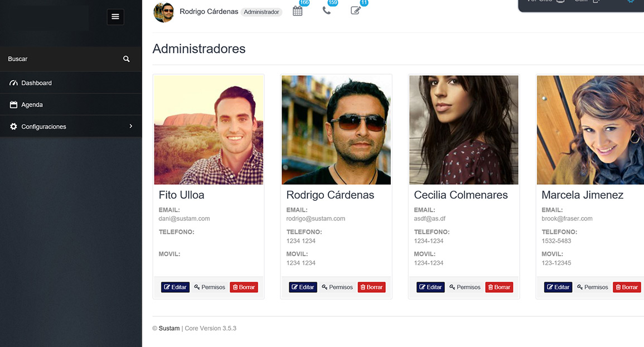The height and width of the screenshot is (347, 644).
Task: Click Fito Ulloa's profile photo
Action: [209, 130]
